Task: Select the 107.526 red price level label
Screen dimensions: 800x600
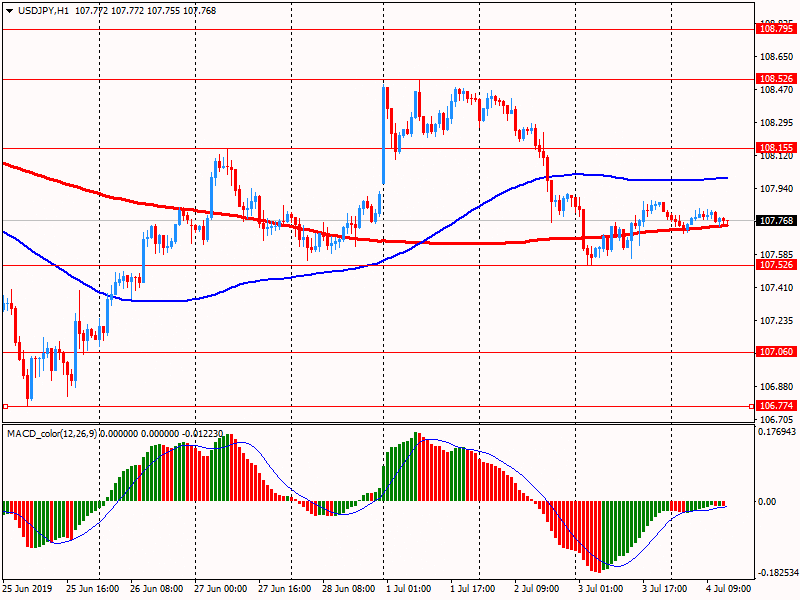Action: 776,265
